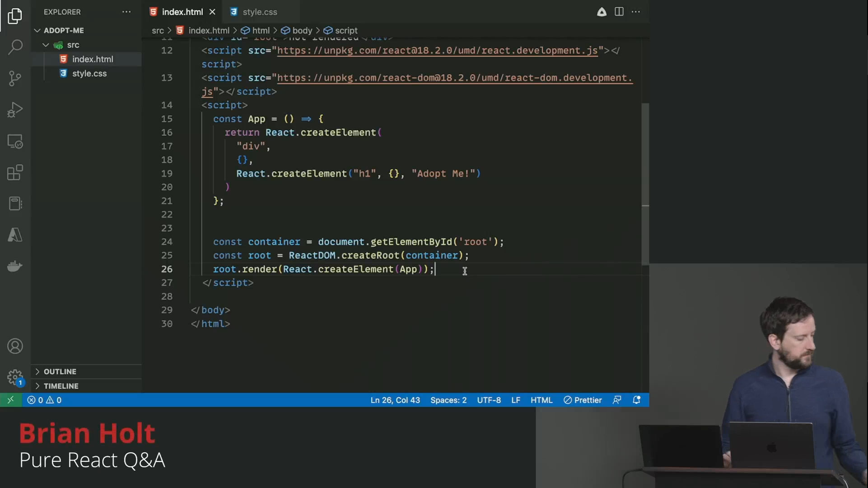Change end of line sequence LF
Screen dimensions: 868x488
[516, 400]
